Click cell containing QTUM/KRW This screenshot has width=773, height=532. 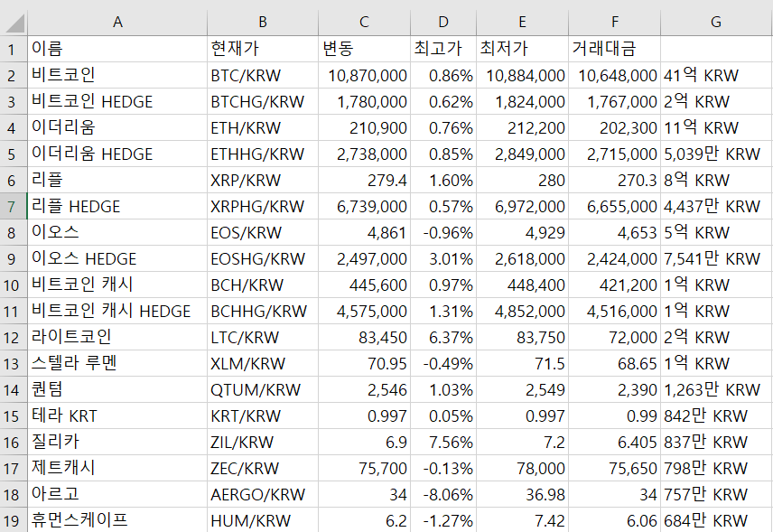tap(263, 389)
